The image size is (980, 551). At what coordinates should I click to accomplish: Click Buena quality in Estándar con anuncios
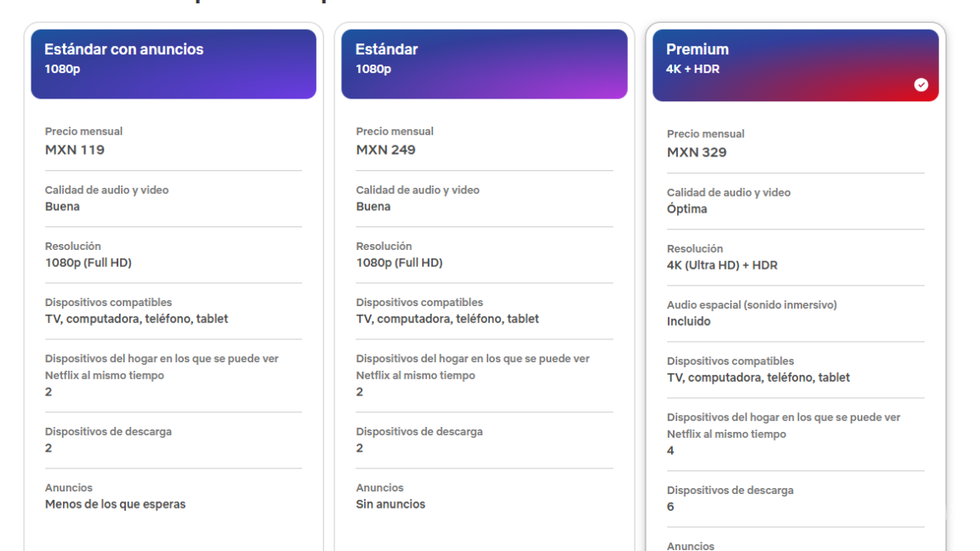point(62,207)
